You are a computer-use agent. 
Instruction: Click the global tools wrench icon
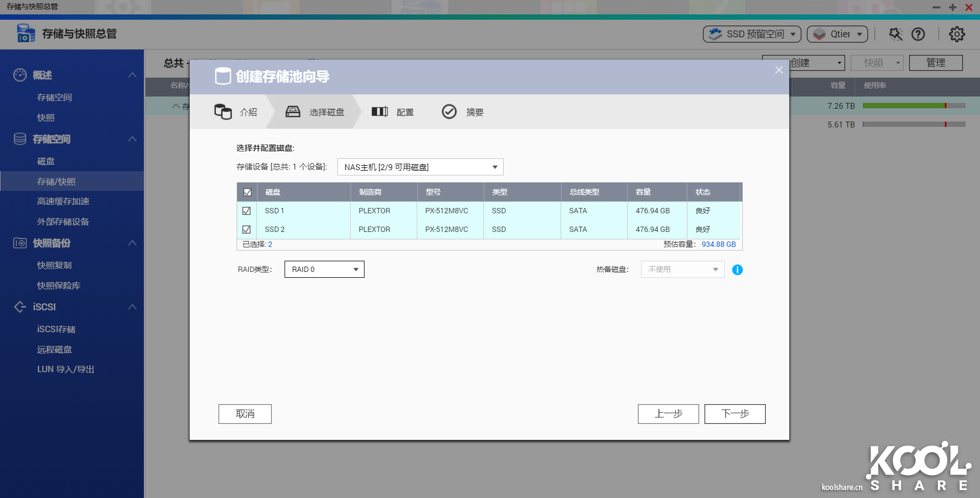pos(895,34)
